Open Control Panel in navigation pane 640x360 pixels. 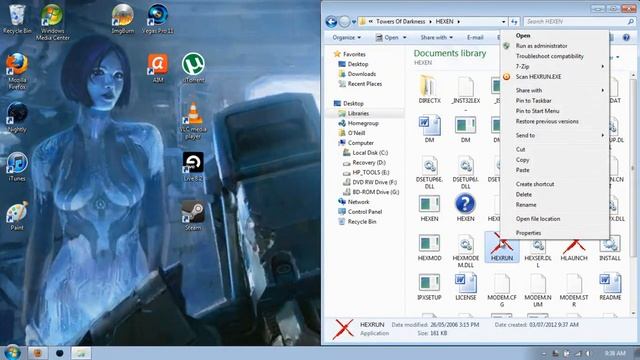tap(360, 211)
